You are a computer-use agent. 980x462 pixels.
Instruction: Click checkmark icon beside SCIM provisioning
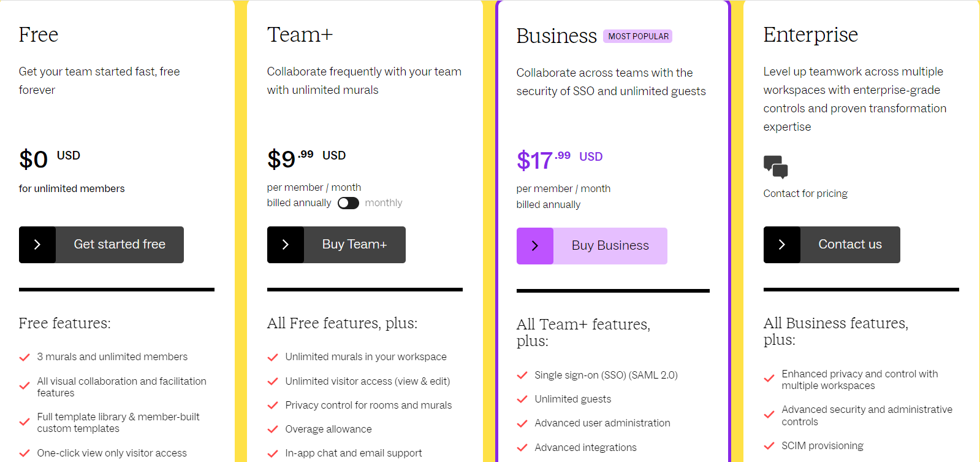coord(769,446)
